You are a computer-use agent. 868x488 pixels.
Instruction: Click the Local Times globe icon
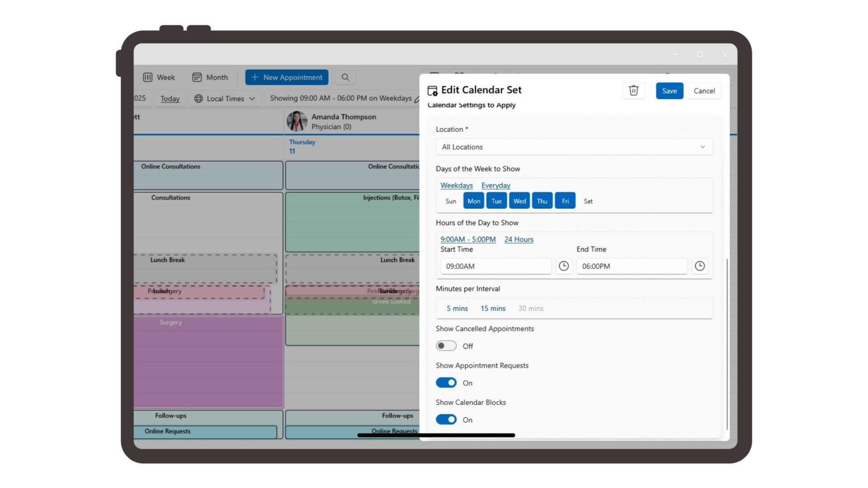click(198, 99)
